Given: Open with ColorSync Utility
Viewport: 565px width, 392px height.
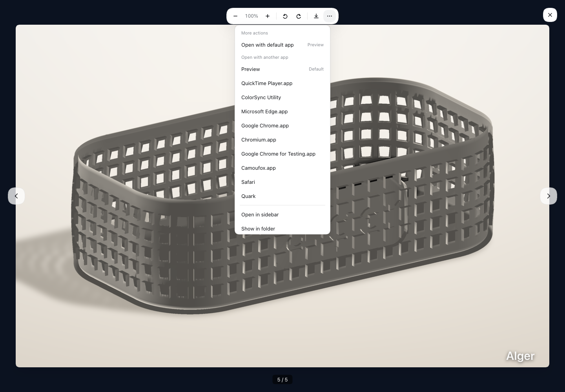Looking at the screenshot, I should 282,97.
